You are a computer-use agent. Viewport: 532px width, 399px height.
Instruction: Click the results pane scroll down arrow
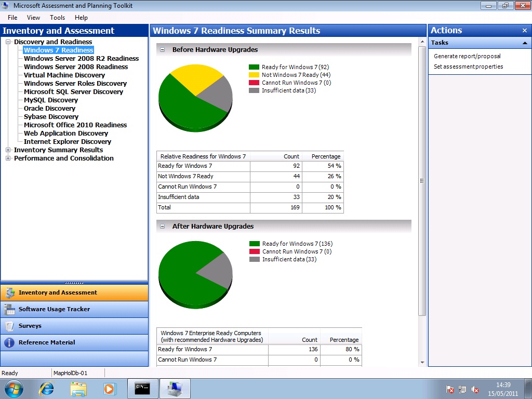click(x=422, y=362)
